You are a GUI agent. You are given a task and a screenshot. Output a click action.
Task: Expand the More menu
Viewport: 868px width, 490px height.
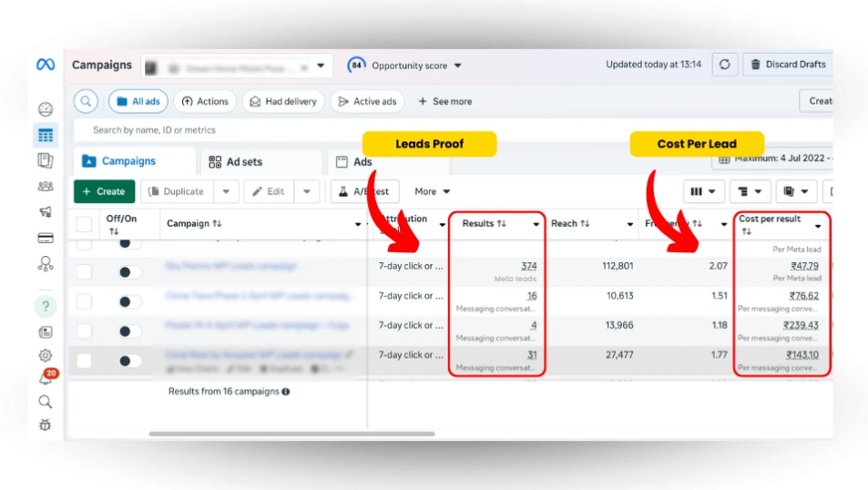pos(433,191)
